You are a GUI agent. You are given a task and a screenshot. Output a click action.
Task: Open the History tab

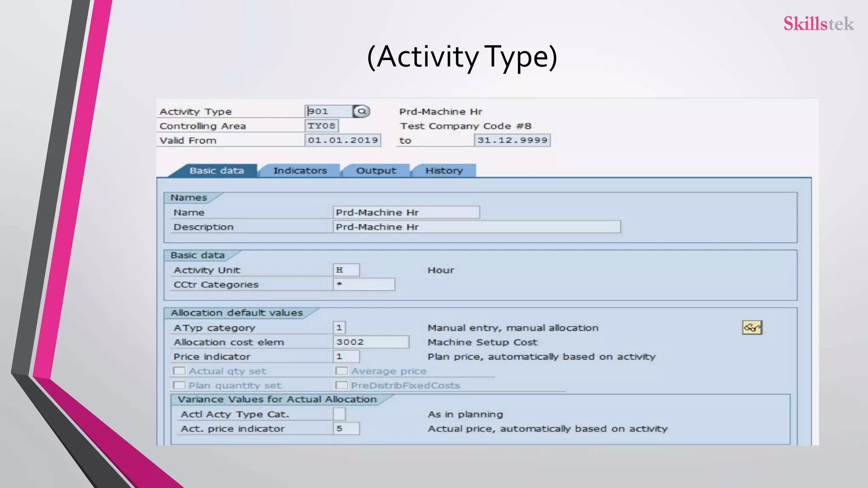pos(444,171)
